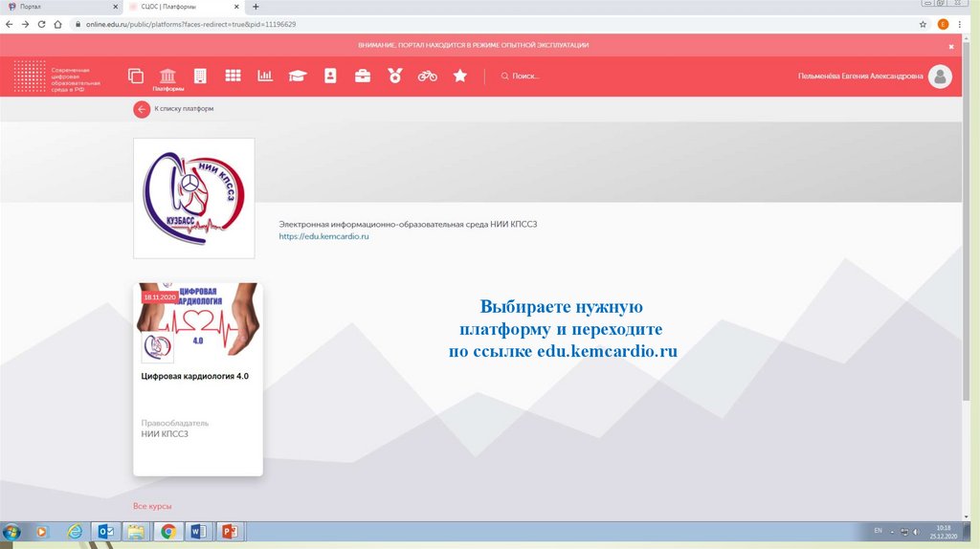Open the person ID card icon
This screenshot has width=980, height=549.
tap(330, 76)
